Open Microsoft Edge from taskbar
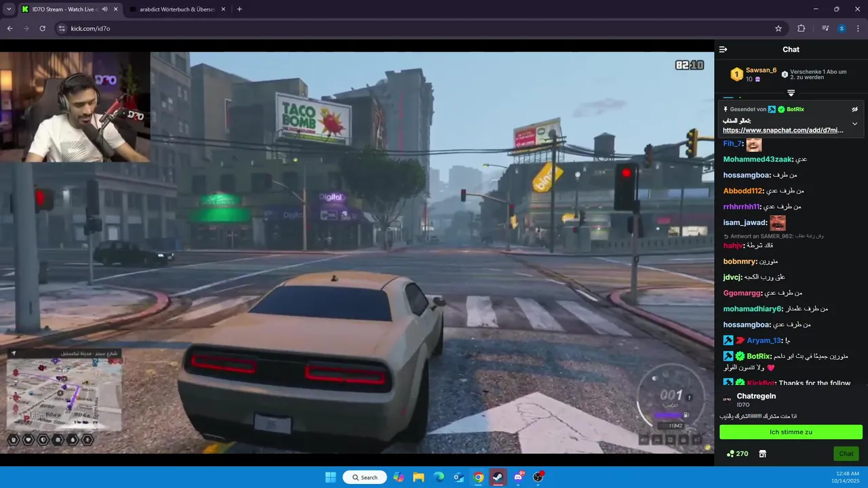 click(438, 477)
